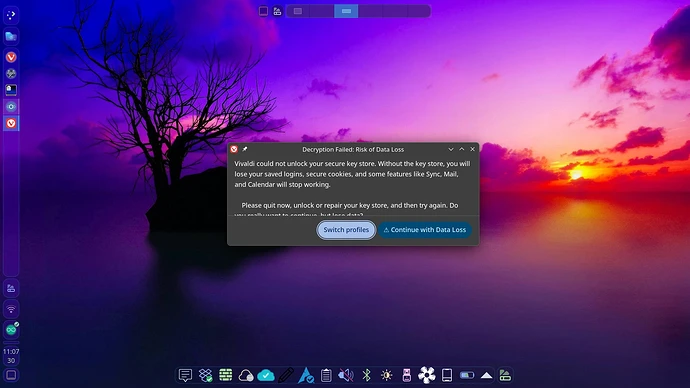The image size is (690, 388).
Task: Open the Dropbox tray icon
Action: tap(206, 375)
